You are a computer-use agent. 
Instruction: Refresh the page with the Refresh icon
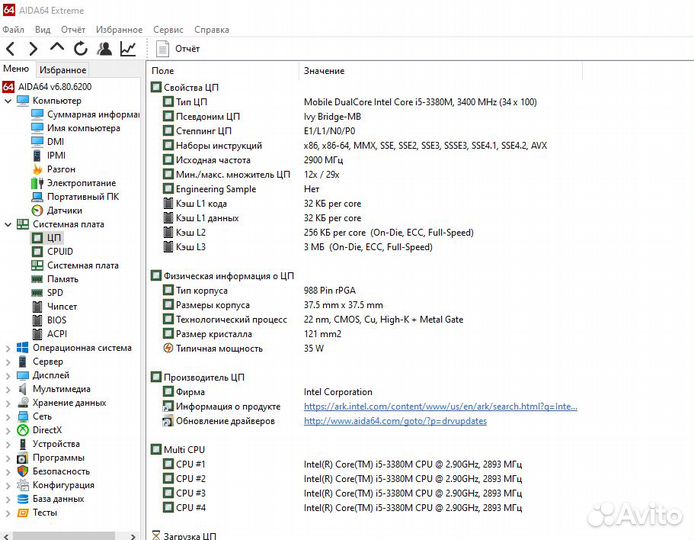[x=81, y=49]
